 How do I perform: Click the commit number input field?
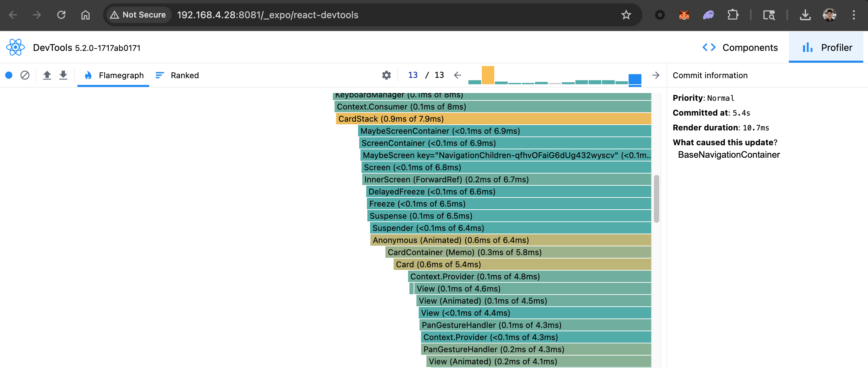(x=412, y=75)
